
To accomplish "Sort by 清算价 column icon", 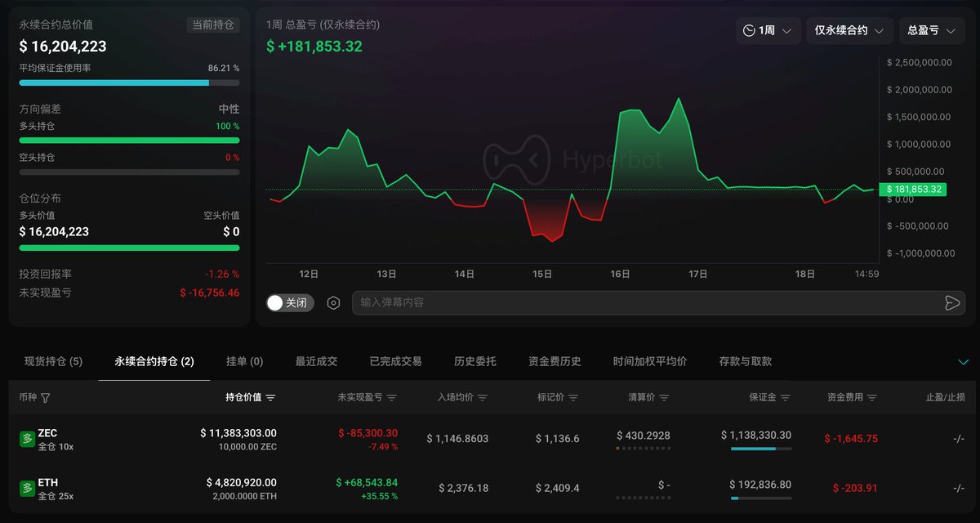I will [x=663, y=398].
